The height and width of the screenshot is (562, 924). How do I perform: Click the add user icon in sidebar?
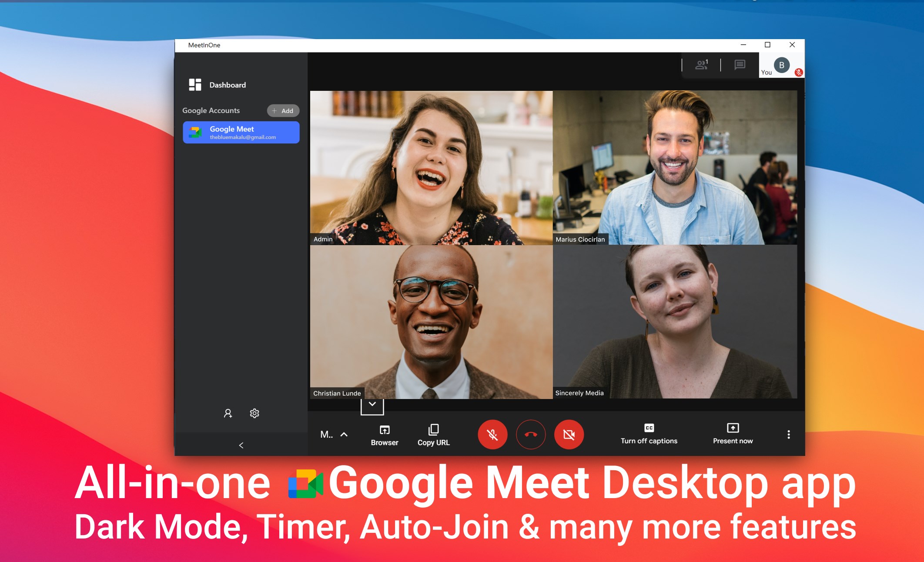point(228,413)
